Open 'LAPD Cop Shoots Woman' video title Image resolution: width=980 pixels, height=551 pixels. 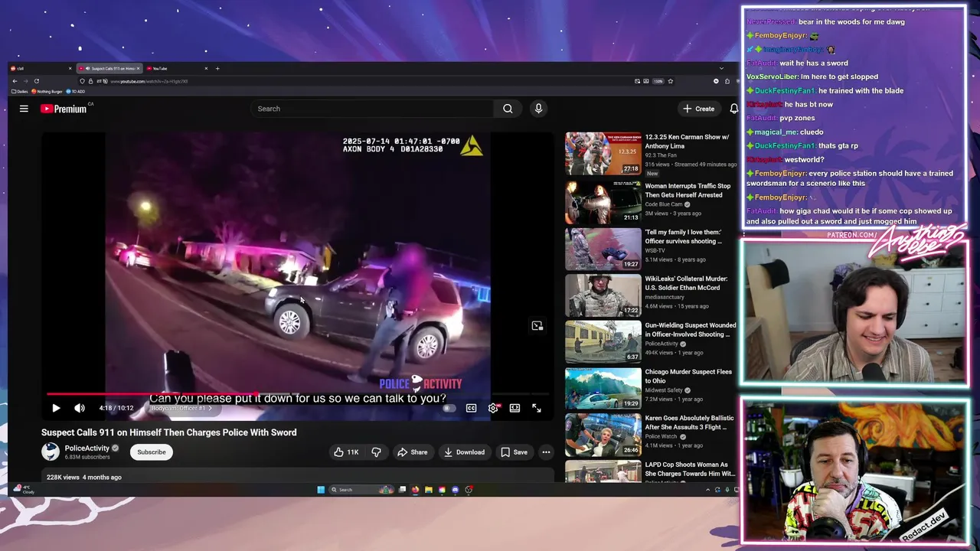tap(690, 469)
